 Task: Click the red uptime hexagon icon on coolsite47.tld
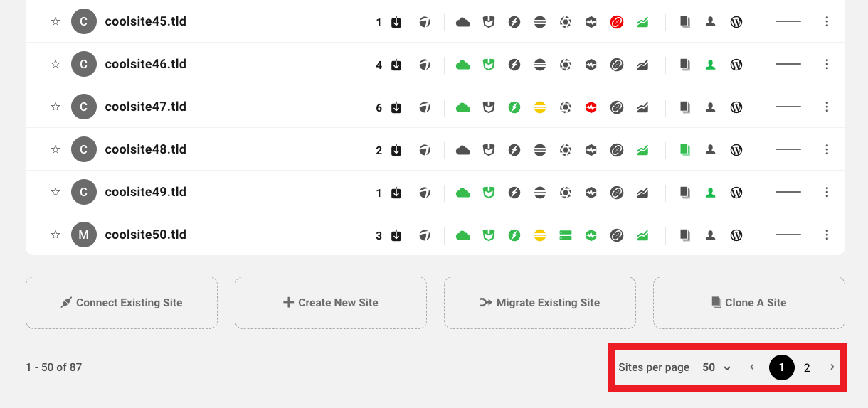coord(591,107)
